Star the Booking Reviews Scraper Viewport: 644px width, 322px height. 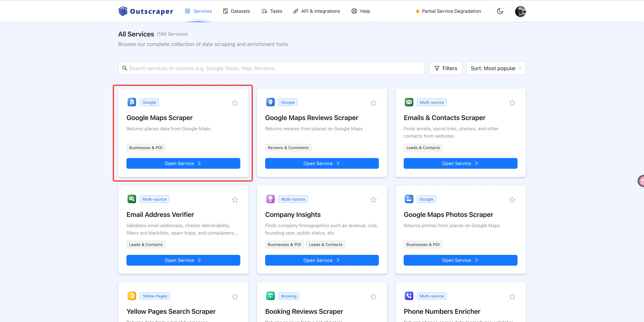[x=373, y=296]
